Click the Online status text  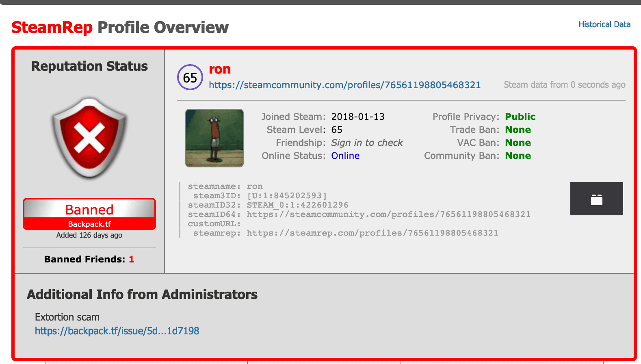pyautogui.click(x=345, y=156)
